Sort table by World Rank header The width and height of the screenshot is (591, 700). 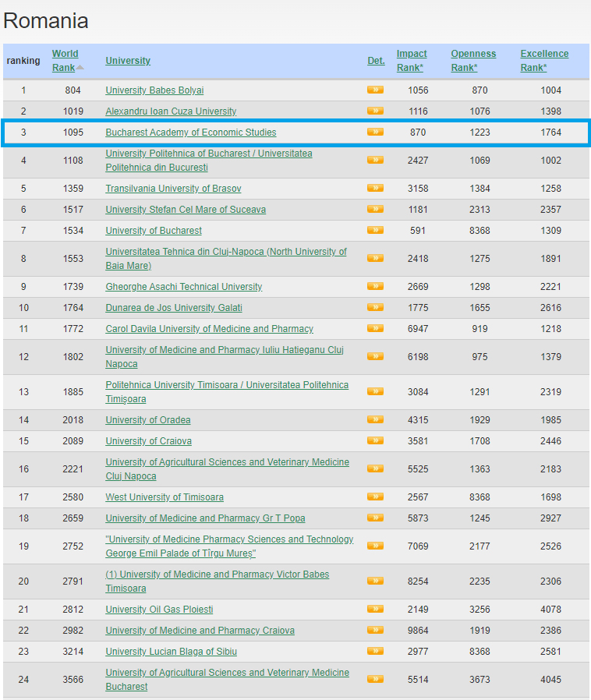[x=65, y=61]
